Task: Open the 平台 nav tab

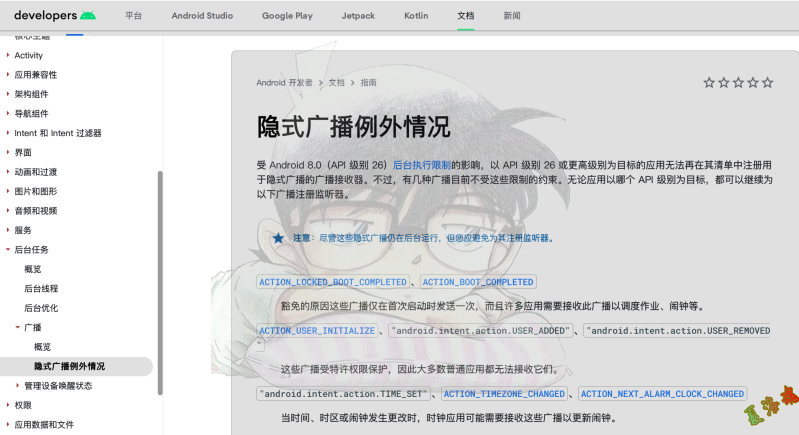Action: tap(134, 16)
